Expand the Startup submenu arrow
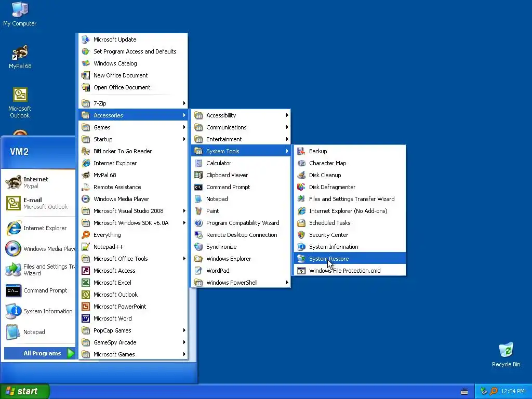 tap(184, 139)
